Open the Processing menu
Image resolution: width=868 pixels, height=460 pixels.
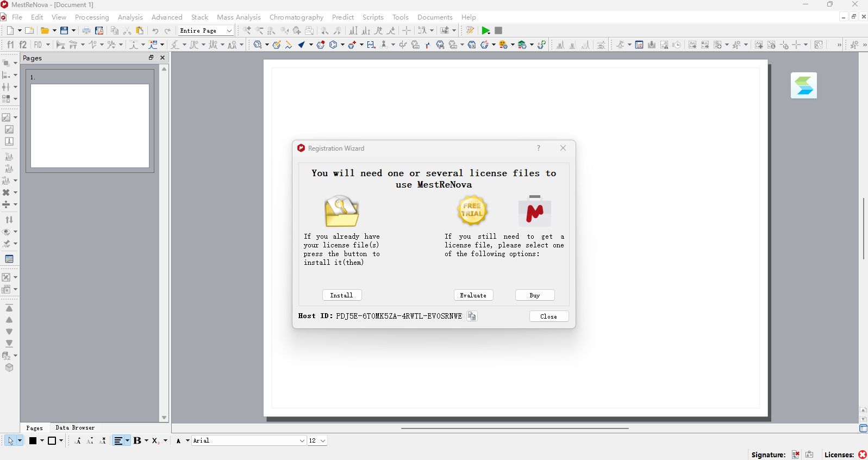[92, 17]
